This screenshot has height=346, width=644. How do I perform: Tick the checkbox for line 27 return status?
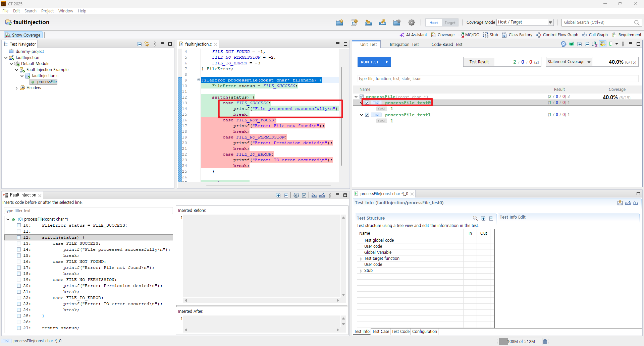click(19, 328)
